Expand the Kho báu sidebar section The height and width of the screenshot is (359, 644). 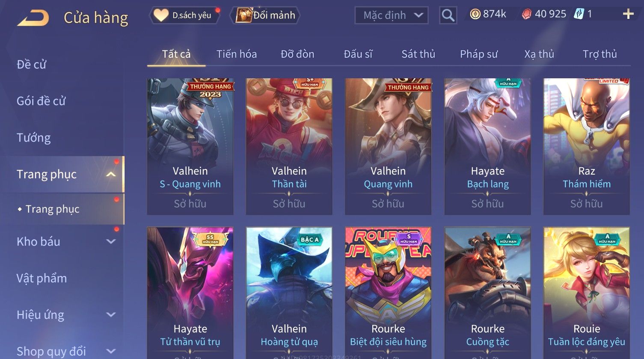[x=111, y=242]
